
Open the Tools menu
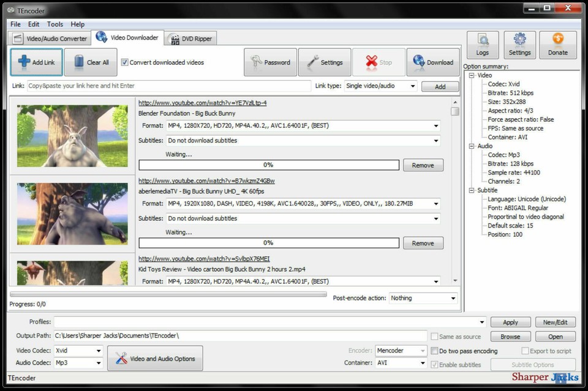click(55, 24)
